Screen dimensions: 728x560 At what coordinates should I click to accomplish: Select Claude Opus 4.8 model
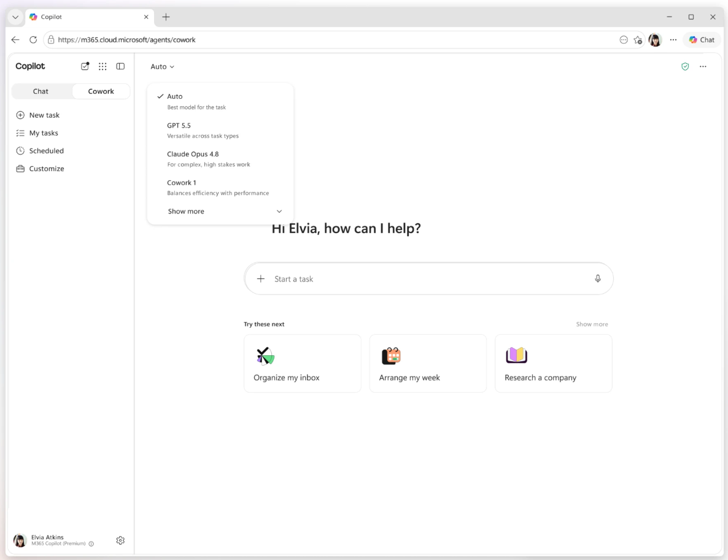click(220, 159)
